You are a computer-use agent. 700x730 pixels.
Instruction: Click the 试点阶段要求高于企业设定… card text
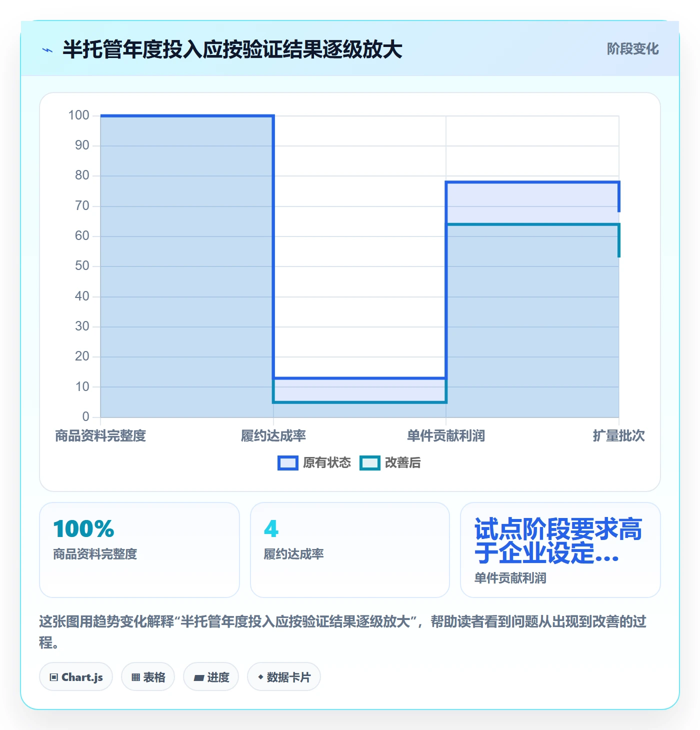[558, 541]
